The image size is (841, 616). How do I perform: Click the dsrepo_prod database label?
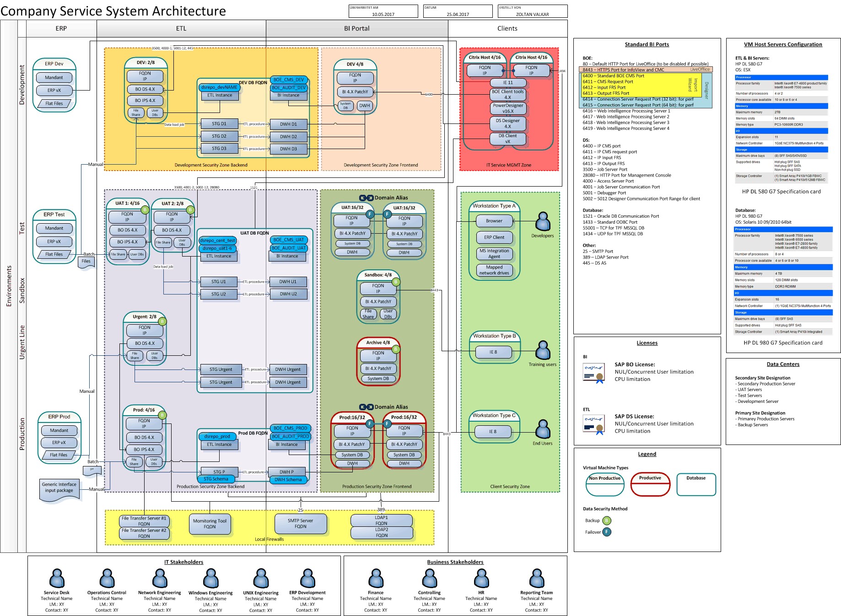coord(217,436)
